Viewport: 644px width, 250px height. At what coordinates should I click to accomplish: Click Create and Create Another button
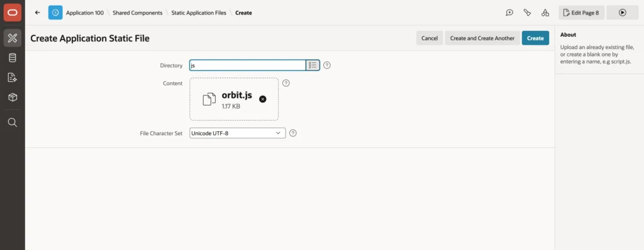[x=482, y=38]
